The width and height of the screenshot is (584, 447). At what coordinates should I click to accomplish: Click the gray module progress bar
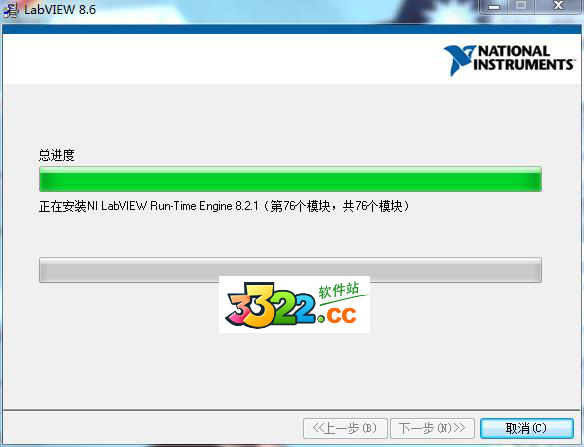[290, 270]
